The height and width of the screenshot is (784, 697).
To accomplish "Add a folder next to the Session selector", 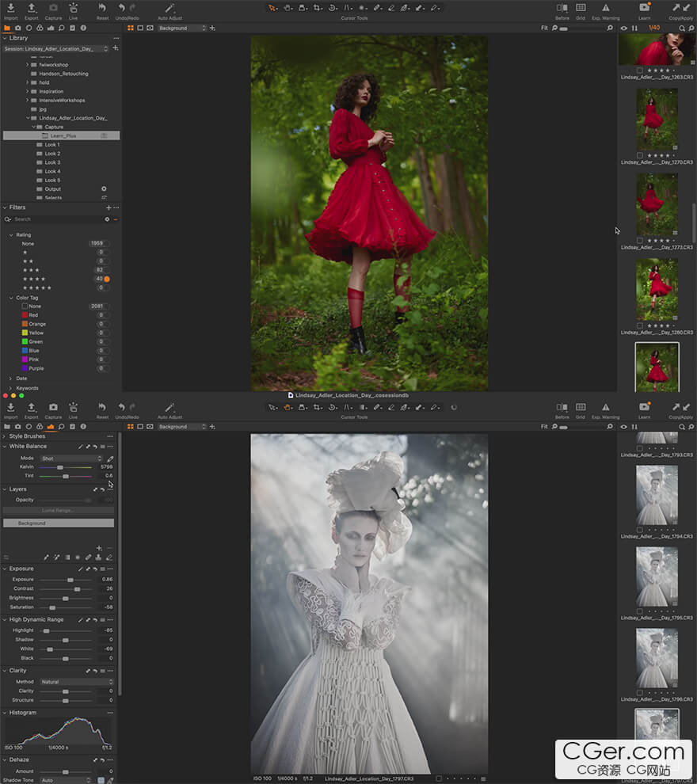I will (116, 48).
